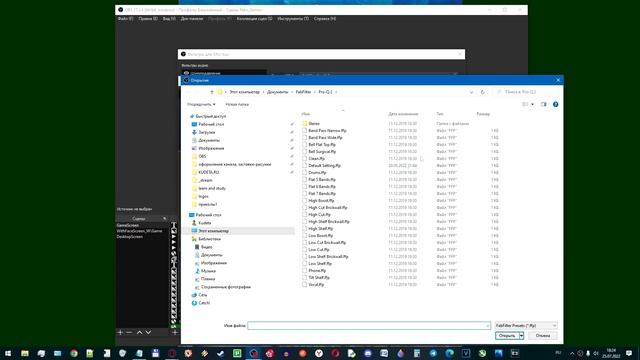Screen dimensions: 640x360
Task: Open File Explorer from the taskbar
Action: click(x=25, y=353)
